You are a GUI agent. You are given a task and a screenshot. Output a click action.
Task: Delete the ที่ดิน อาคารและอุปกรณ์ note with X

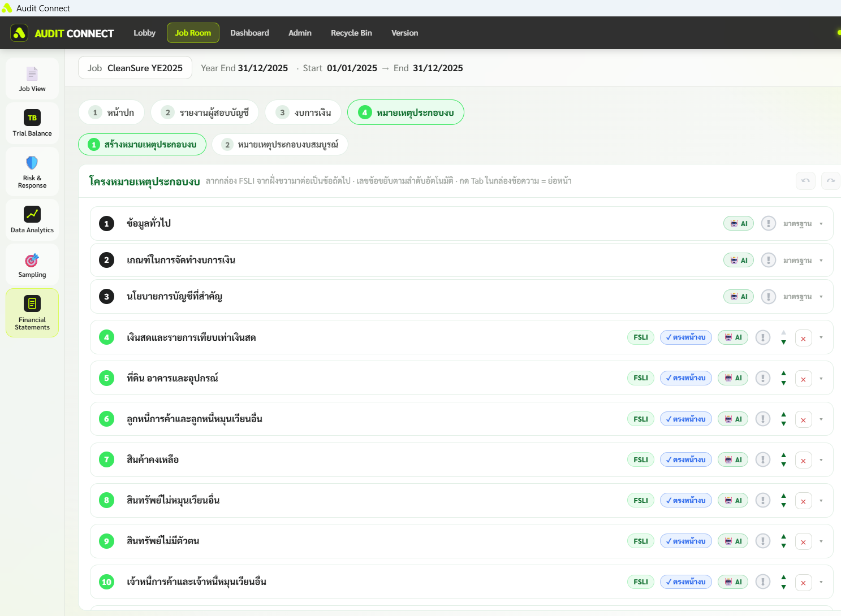pos(804,379)
